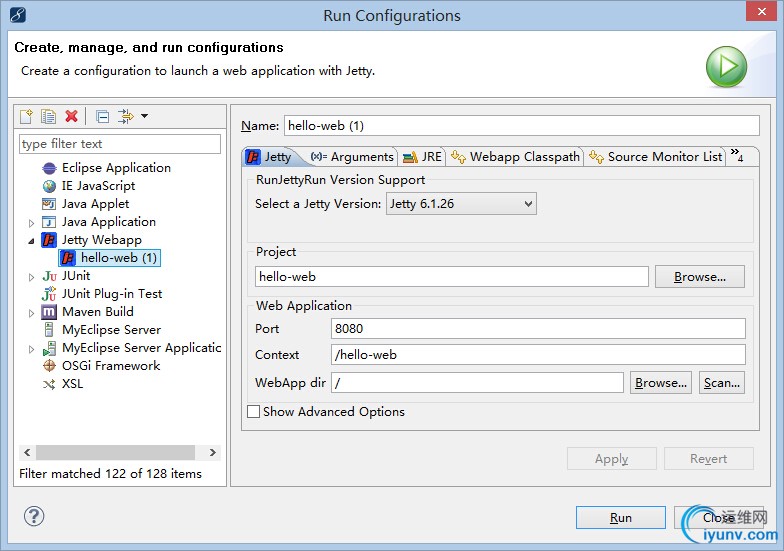Delete selected configuration with red X icon

coord(72,116)
